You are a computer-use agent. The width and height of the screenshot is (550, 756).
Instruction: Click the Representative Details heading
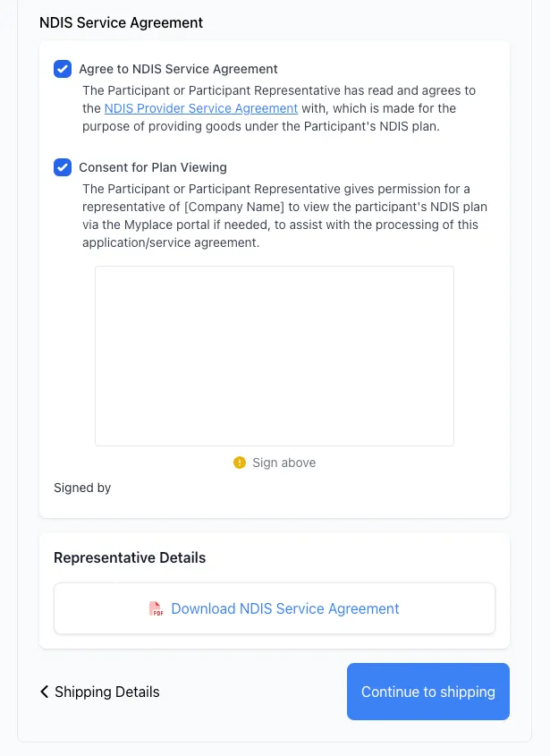(x=130, y=557)
